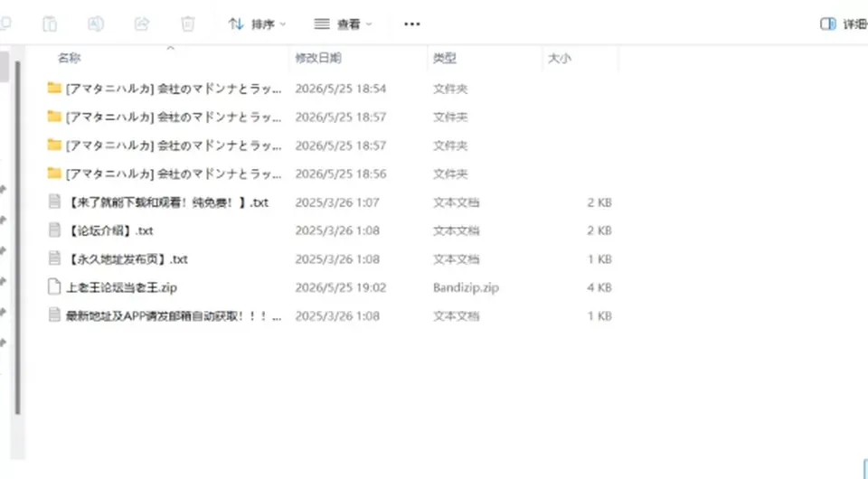Open the three-dots more options menu

(412, 23)
